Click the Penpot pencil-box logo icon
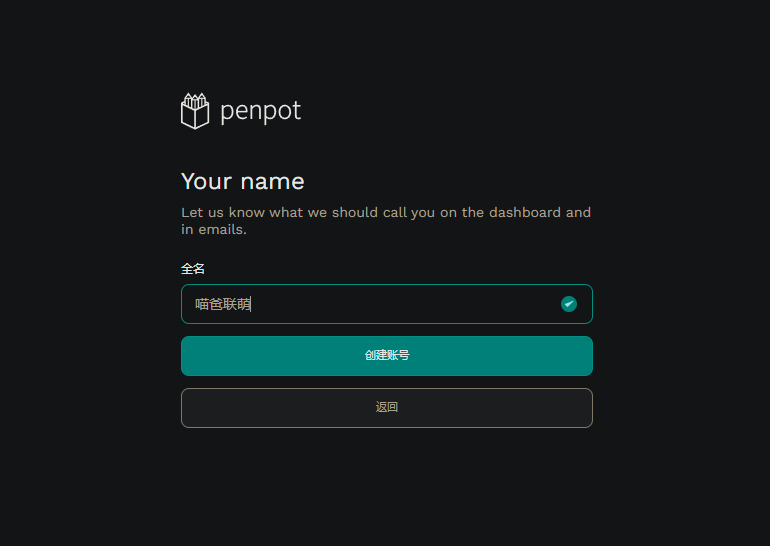 195,111
